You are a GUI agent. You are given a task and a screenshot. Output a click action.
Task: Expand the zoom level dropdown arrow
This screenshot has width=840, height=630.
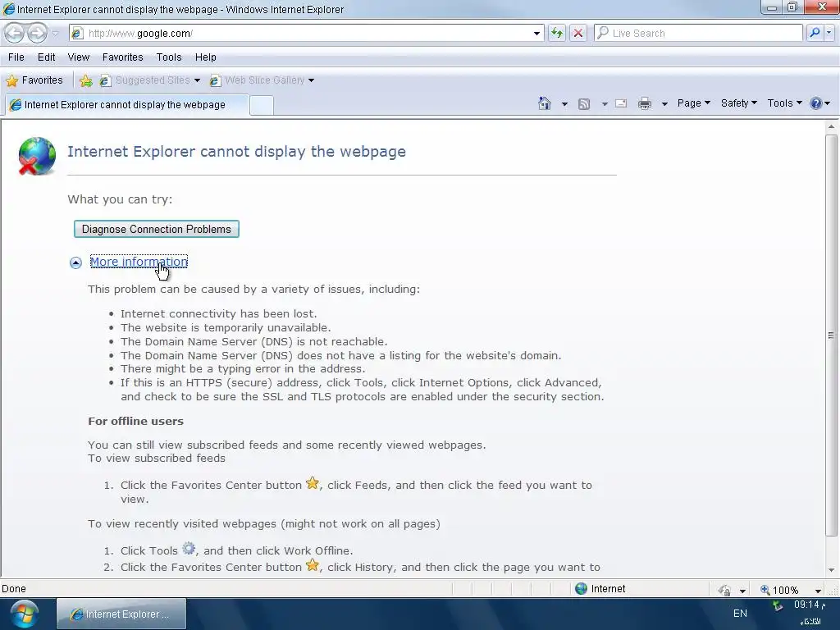pyautogui.click(x=818, y=591)
